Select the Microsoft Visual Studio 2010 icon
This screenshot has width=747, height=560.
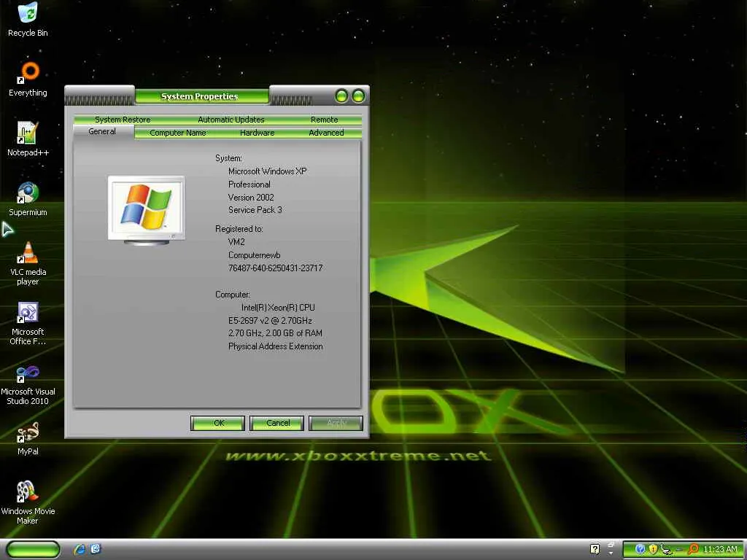(28, 384)
